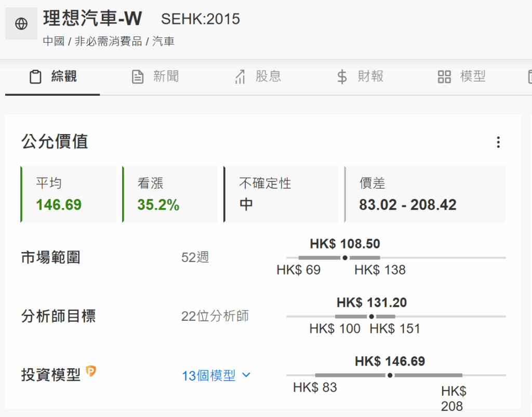This screenshot has height=417, width=532.
Task: Click the HK$ 69 low label
Action: pyautogui.click(x=299, y=270)
